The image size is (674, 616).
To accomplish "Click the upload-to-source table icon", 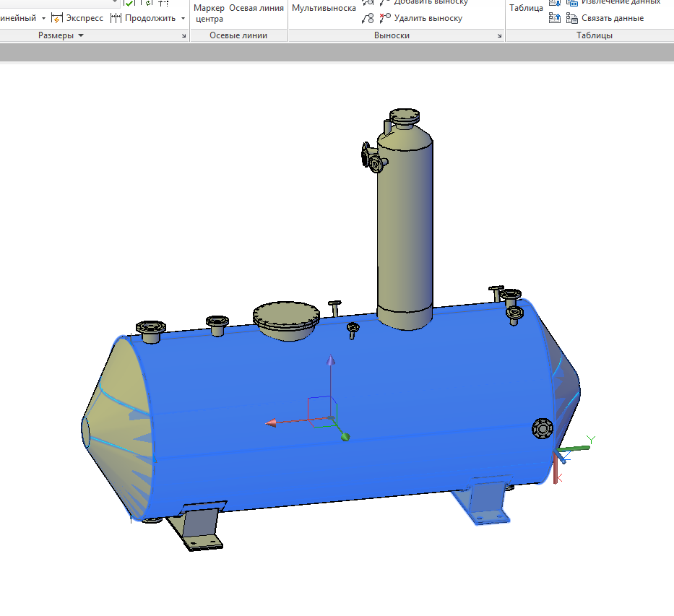I will tap(555, 18).
